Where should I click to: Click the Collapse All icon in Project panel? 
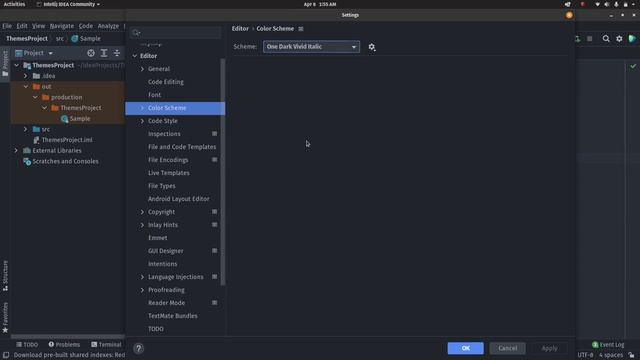click(117, 53)
